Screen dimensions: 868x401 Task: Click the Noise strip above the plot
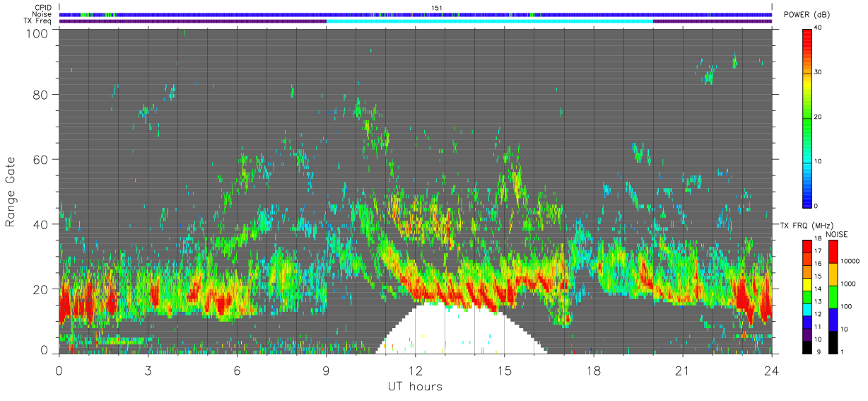(x=416, y=14)
